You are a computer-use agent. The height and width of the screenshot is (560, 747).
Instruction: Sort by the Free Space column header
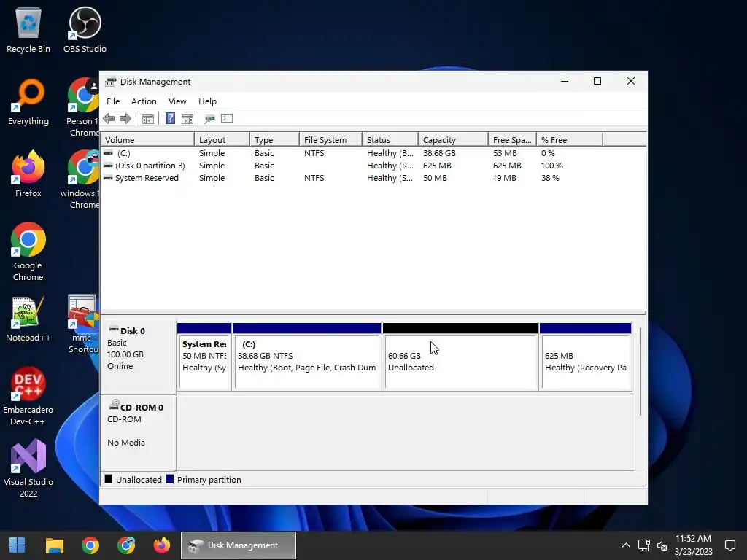[512, 139]
